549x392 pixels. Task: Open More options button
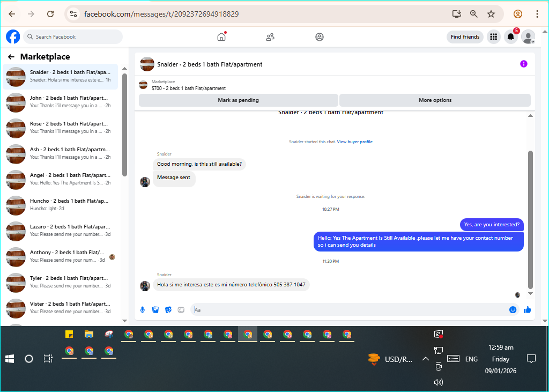(x=435, y=100)
